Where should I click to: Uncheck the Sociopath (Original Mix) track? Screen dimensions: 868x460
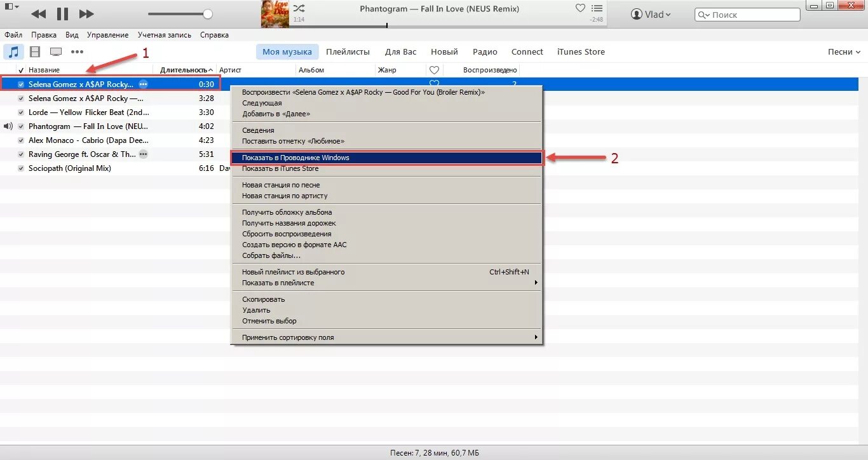click(x=21, y=168)
